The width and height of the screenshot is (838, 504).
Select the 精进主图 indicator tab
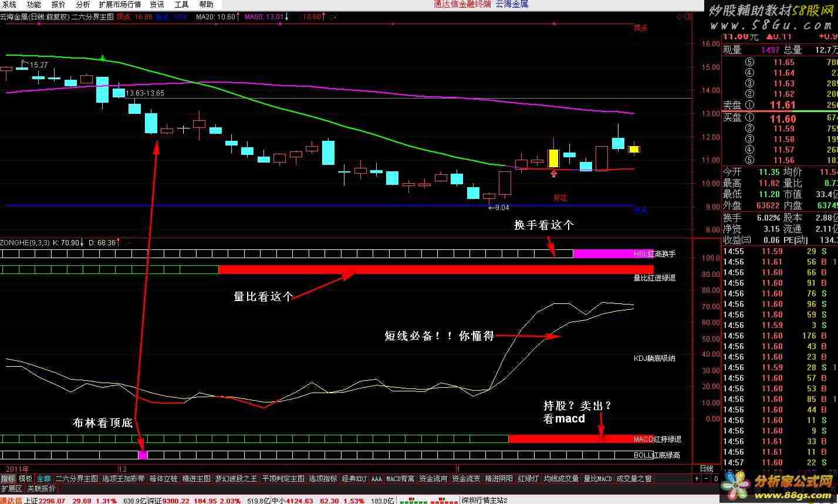point(196,479)
